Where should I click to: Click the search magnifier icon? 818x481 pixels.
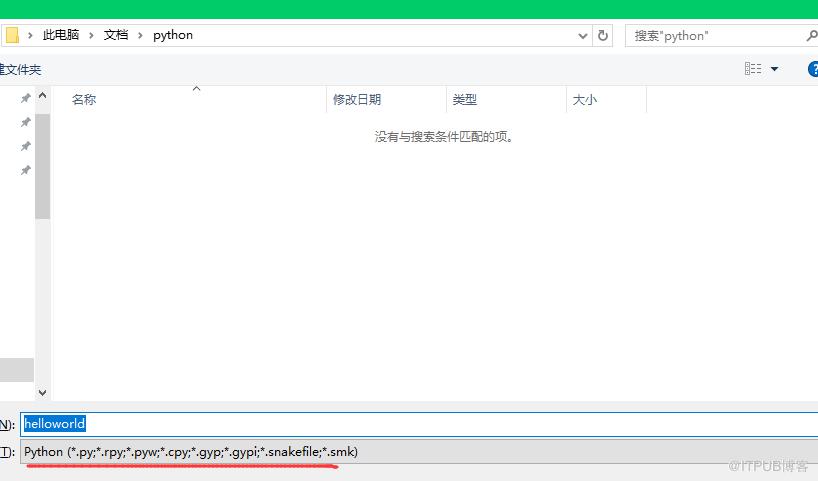811,35
